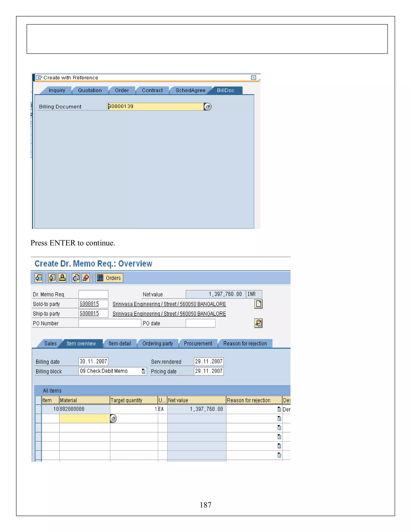Open the Billing block dropdown
The image size is (411, 532).
click(x=143, y=371)
